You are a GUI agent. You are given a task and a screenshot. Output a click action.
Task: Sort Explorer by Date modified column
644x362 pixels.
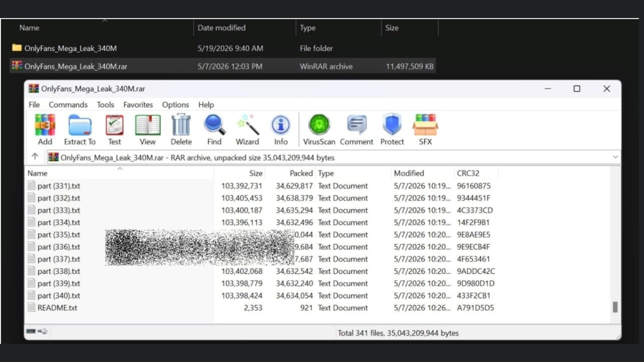click(x=221, y=28)
